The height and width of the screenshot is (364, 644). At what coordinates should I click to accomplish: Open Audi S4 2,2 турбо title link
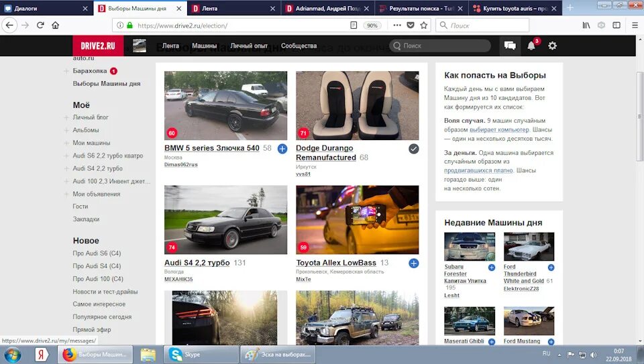pos(197,263)
